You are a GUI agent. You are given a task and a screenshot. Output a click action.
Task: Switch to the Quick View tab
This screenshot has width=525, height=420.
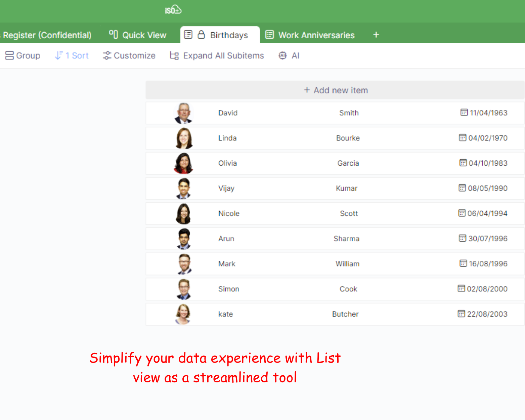pos(144,35)
